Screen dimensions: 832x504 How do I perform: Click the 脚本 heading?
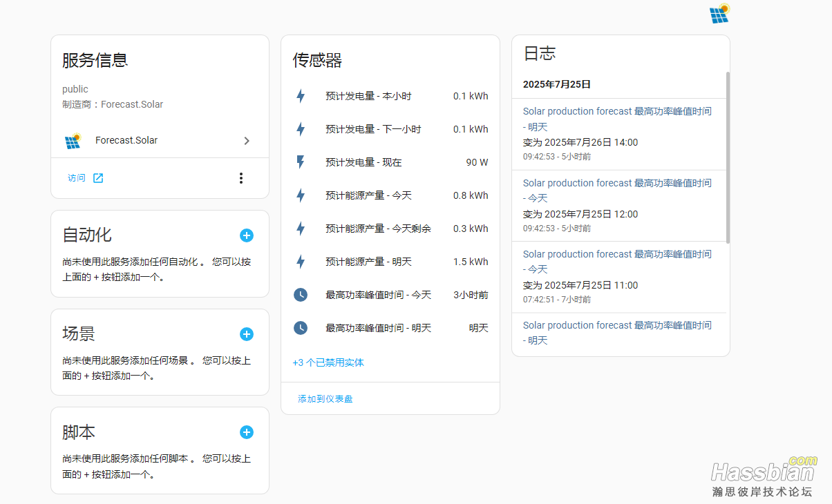[x=79, y=432]
